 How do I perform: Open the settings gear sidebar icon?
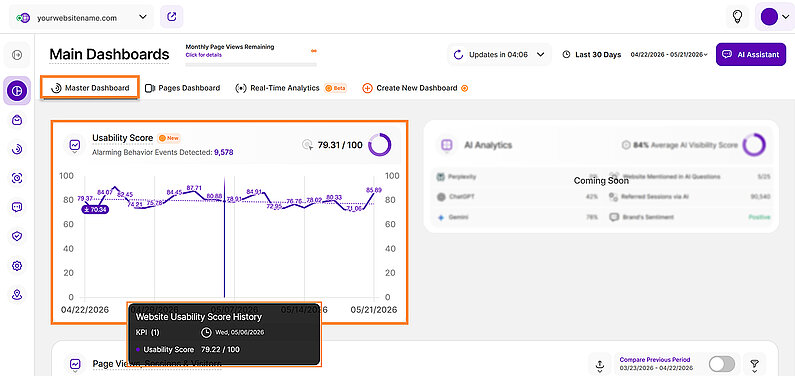point(17,266)
